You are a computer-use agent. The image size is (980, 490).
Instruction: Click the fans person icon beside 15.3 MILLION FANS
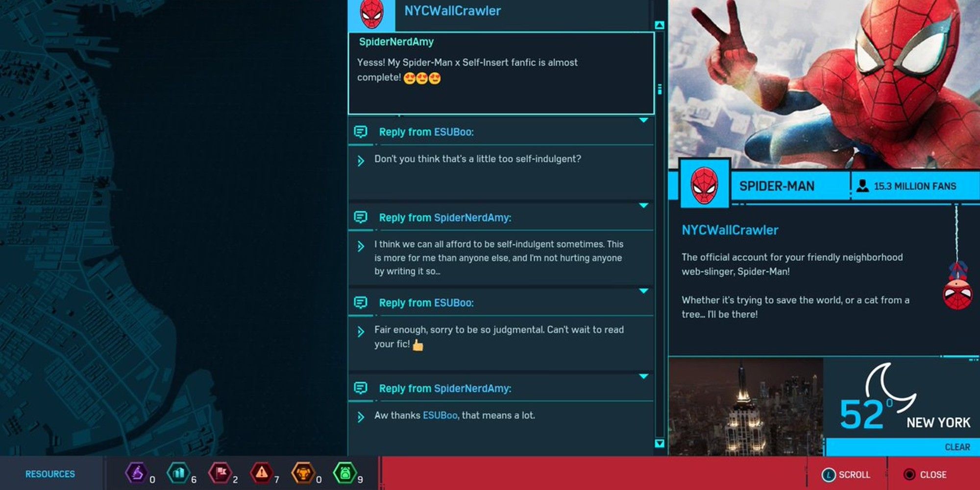tap(862, 186)
